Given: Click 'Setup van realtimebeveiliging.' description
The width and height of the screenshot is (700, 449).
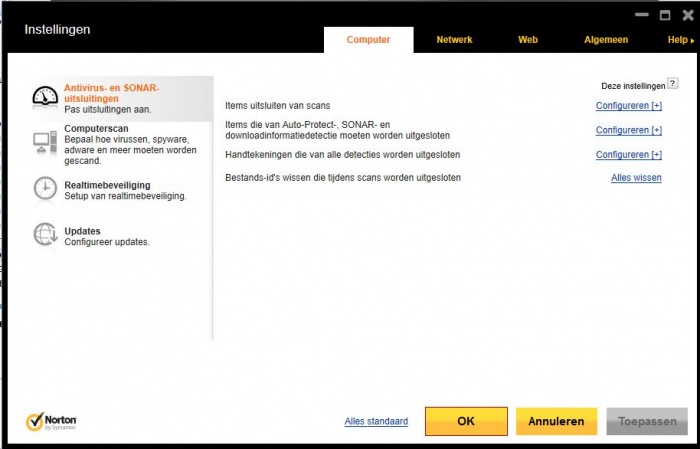Looking at the screenshot, I should [x=125, y=196].
